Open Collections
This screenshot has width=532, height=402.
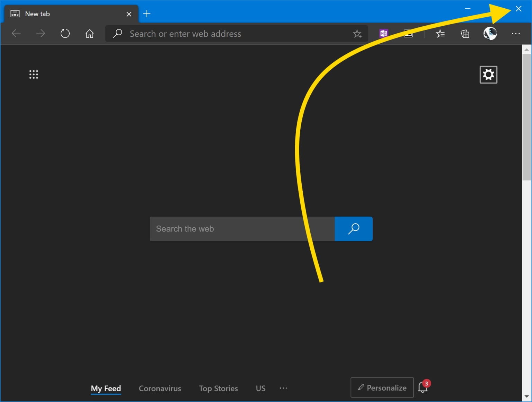[465, 33]
